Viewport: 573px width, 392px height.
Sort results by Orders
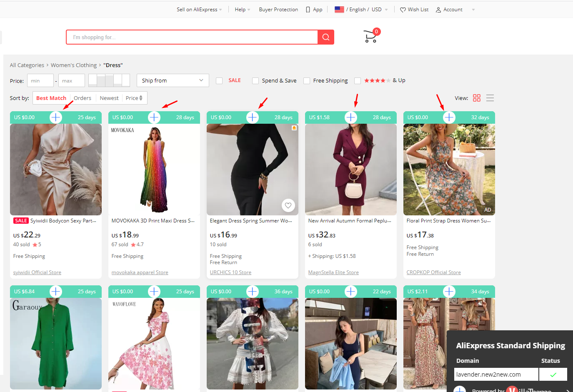(83, 98)
